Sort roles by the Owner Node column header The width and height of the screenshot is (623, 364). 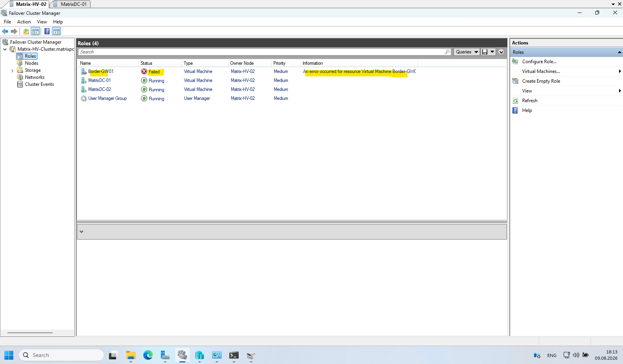coord(250,63)
